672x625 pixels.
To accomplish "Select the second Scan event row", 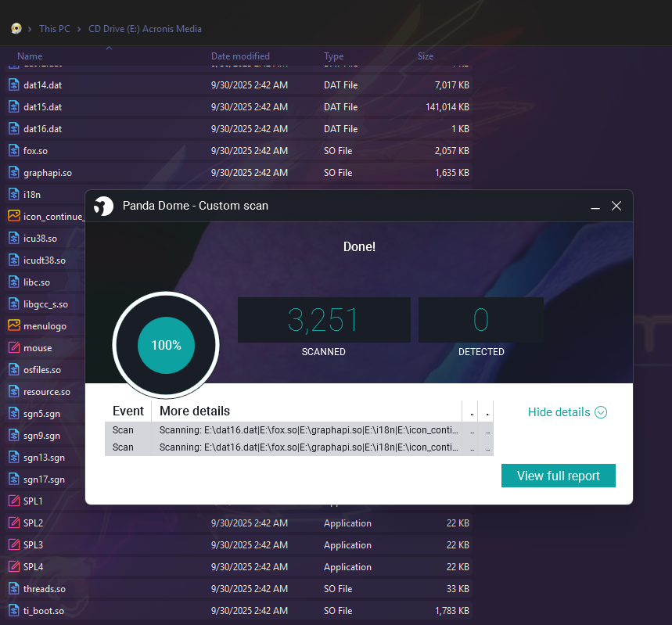I will [x=299, y=447].
